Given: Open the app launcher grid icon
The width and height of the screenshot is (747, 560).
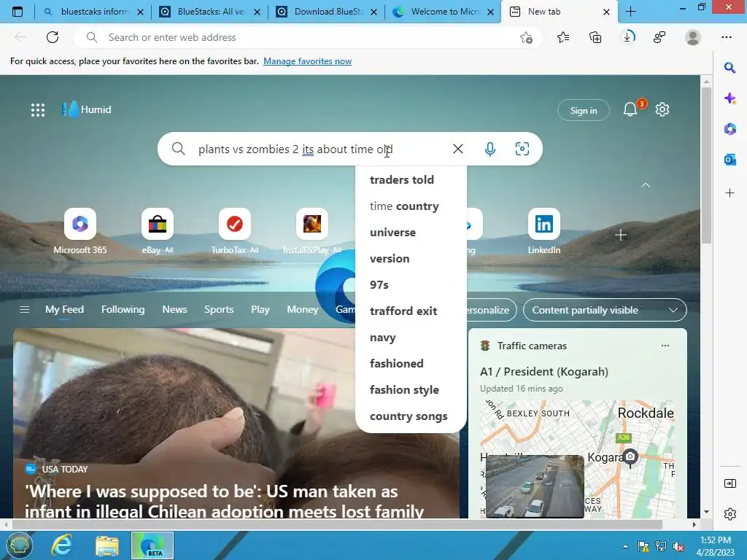Looking at the screenshot, I should click(38, 110).
